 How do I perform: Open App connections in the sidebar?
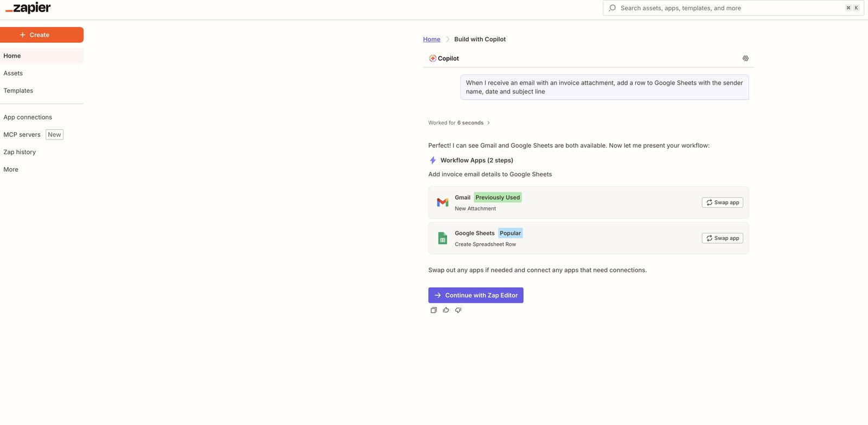pos(42,117)
